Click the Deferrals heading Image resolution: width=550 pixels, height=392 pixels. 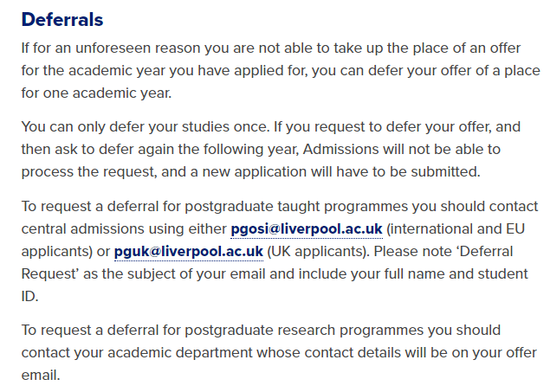point(62,20)
